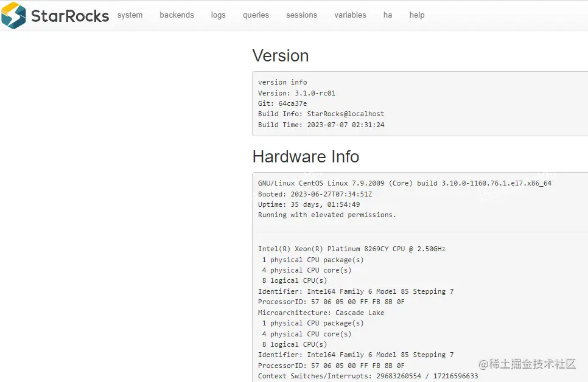Open the system menu item
Screen dimensions: 588x382
pos(130,15)
